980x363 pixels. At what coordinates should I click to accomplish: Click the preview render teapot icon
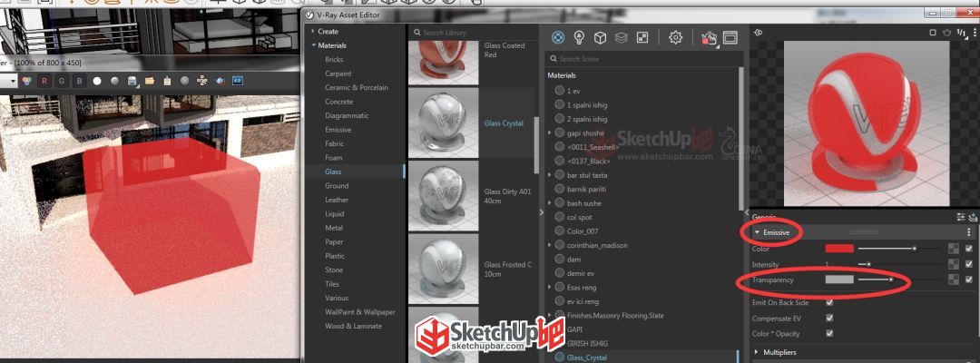point(946,33)
